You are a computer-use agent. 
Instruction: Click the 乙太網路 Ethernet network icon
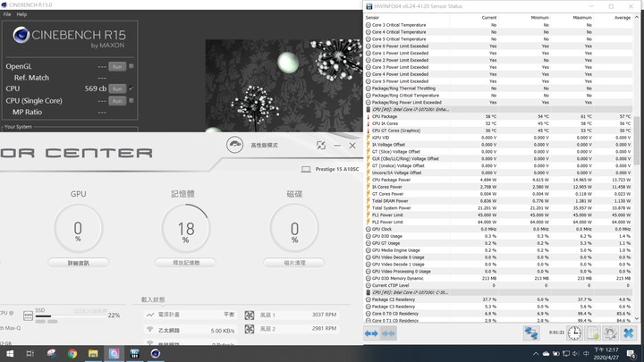point(150,330)
